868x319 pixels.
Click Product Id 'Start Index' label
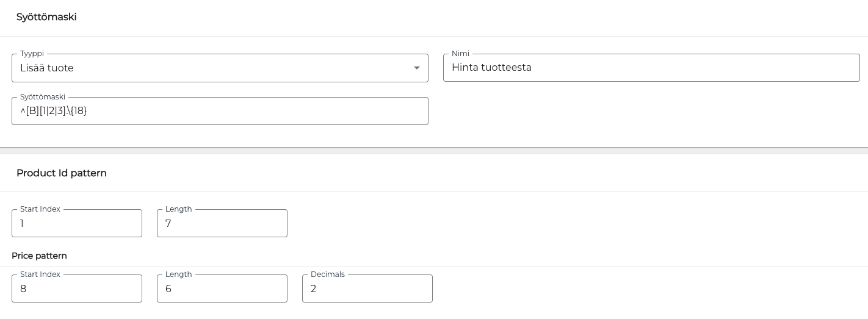(40, 209)
